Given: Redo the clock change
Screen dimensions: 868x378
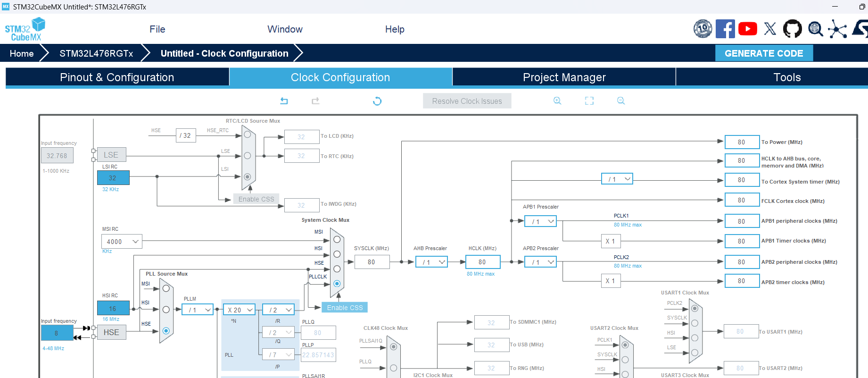Looking at the screenshot, I should coord(315,101).
